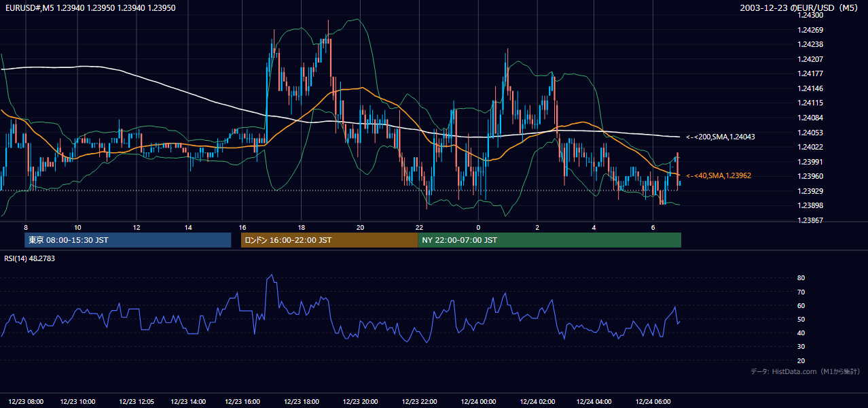Click price axis value 1.24115
The image size is (868, 408).
[810, 103]
